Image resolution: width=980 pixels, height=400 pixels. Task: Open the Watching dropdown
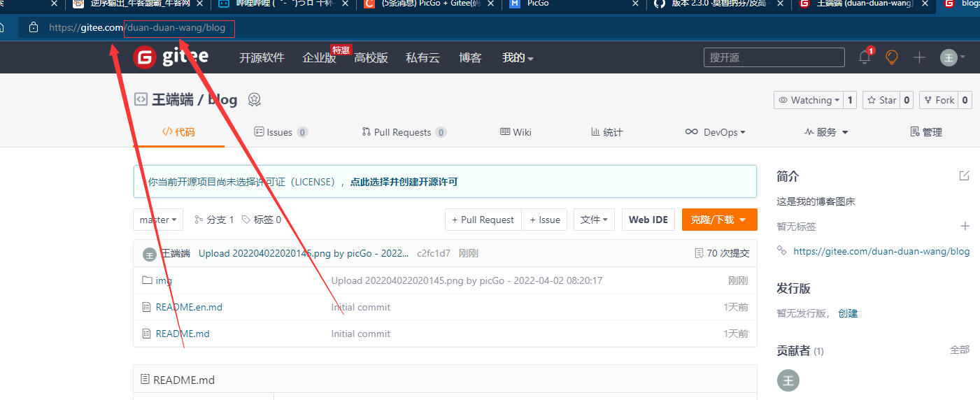coord(808,100)
